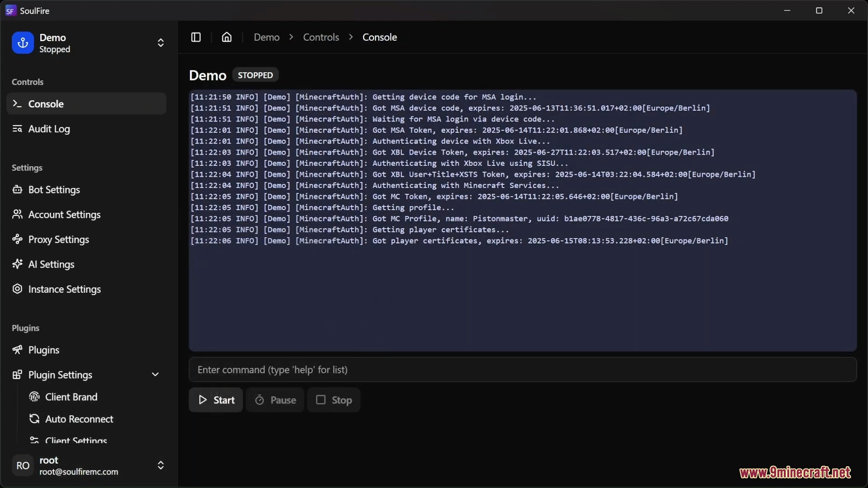Open the Demo instance avatar icon
The height and width of the screenshot is (488, 868).
[23, 43]
